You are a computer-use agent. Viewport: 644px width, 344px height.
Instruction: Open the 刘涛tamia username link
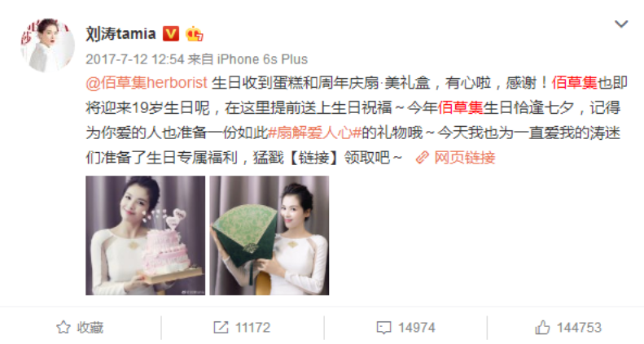[x=120, y=33]
